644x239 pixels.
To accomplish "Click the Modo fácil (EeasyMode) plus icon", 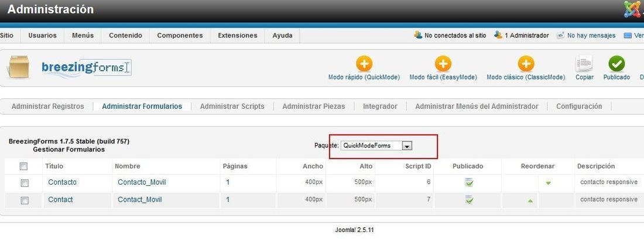I will point(443,64).
